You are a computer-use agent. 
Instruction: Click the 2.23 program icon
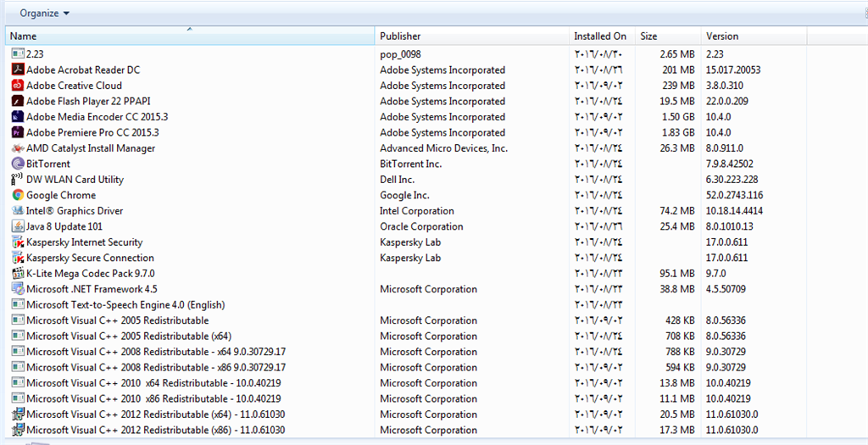pos(18,53)
